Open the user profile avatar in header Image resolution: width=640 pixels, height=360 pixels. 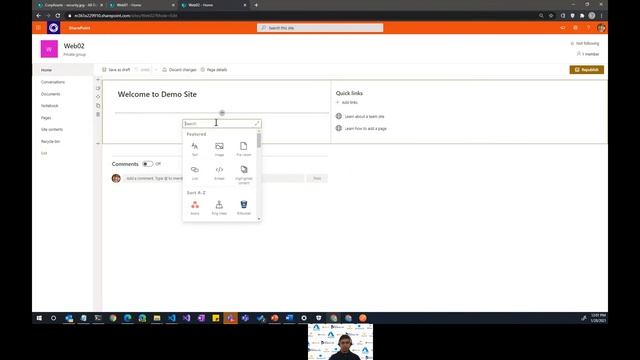(x=601, y=28)
